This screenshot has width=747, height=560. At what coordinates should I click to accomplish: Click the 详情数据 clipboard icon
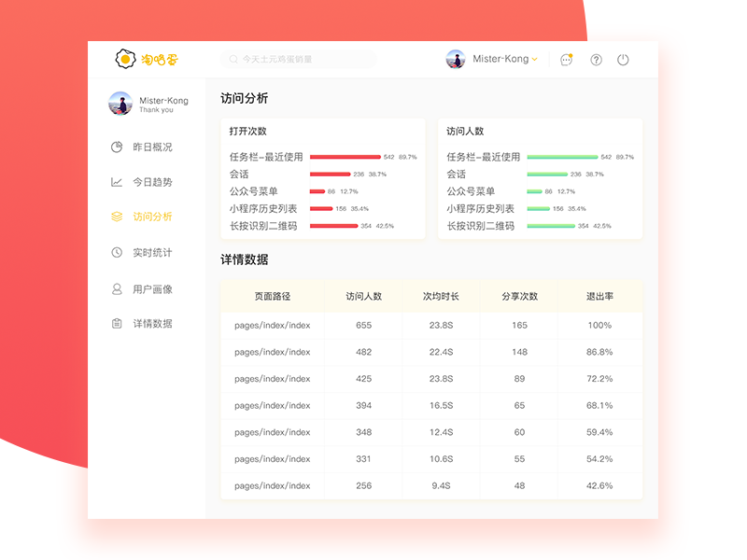[117, 323]
